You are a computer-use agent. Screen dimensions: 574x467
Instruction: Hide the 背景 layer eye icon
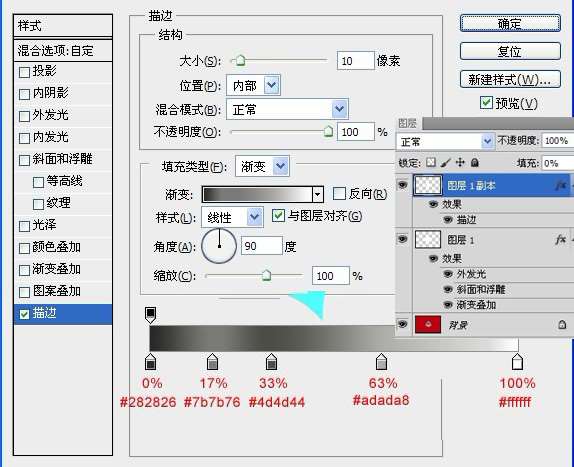tap(403, 324)
